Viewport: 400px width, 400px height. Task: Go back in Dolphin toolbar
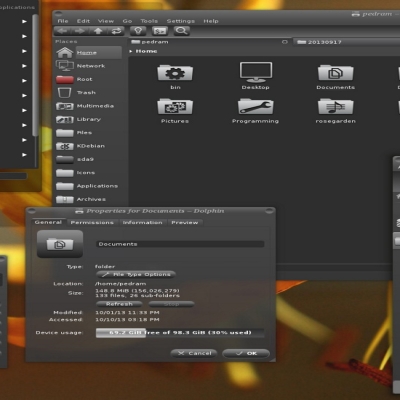tap(62, 31)
